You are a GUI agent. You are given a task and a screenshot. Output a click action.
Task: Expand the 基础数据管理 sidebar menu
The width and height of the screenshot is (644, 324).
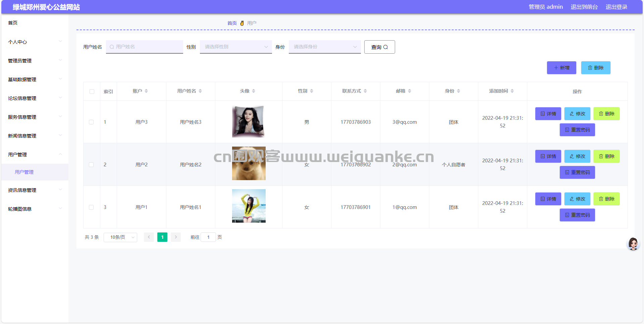click(35, 79)
